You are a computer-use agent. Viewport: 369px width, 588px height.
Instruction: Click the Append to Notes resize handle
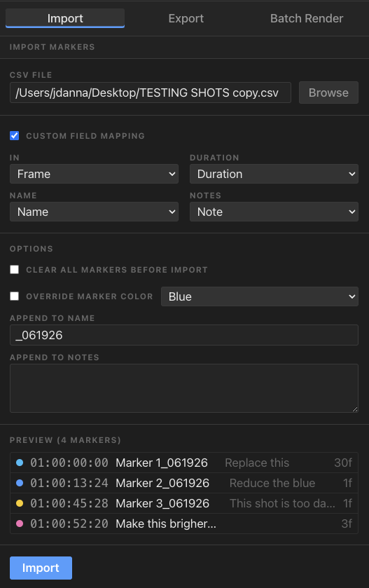pyautogui.click(x=355, y=409)
